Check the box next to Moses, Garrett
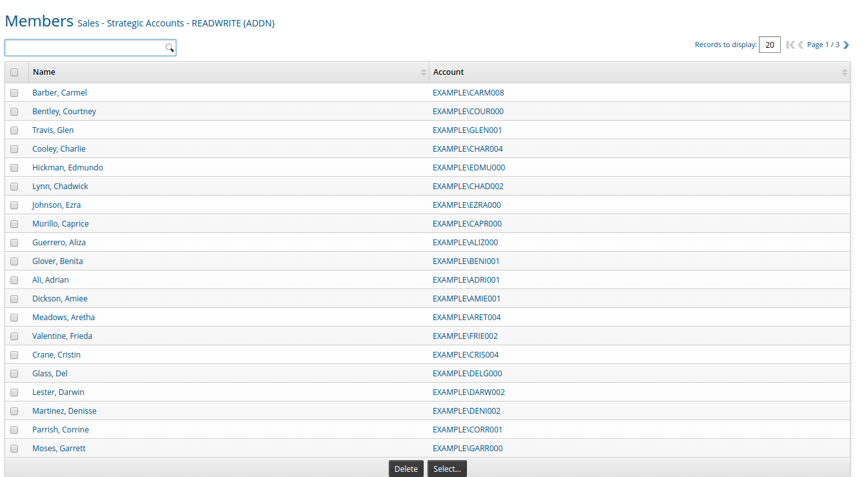The height and width of the screenshot is (477, 868). (14, 448)
